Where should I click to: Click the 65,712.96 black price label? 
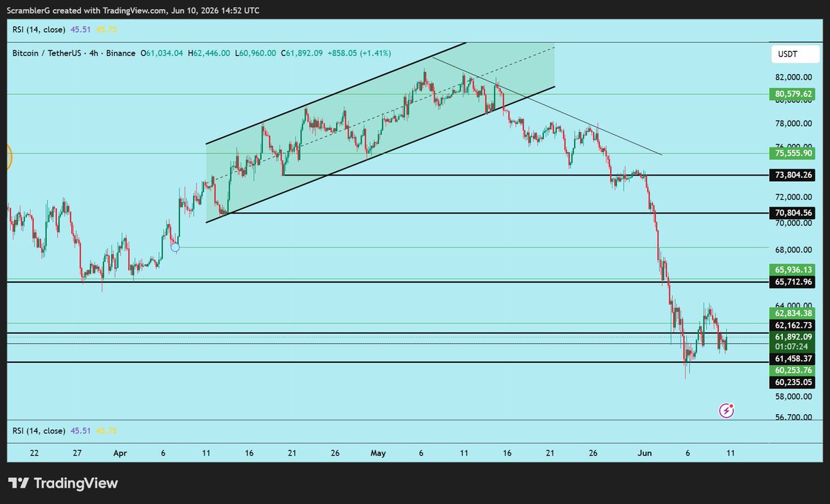tap(793, 282)
